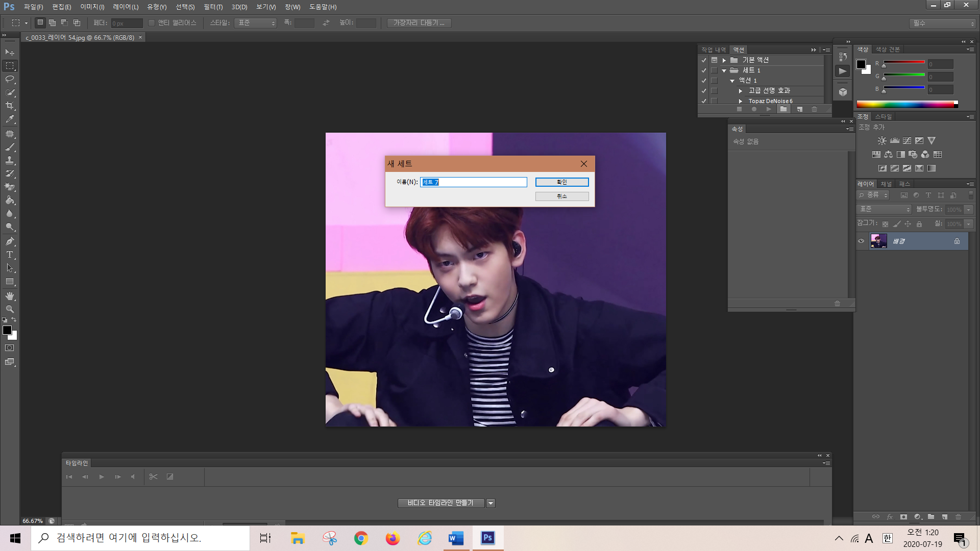Screen dimensions: 980x551
Task: Toggle checkmark for 기본 액션 set
Action: pyautogui.click(x=704, y=60)
